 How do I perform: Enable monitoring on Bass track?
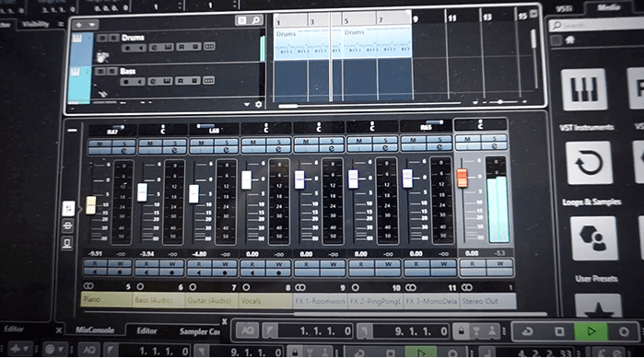139,82
